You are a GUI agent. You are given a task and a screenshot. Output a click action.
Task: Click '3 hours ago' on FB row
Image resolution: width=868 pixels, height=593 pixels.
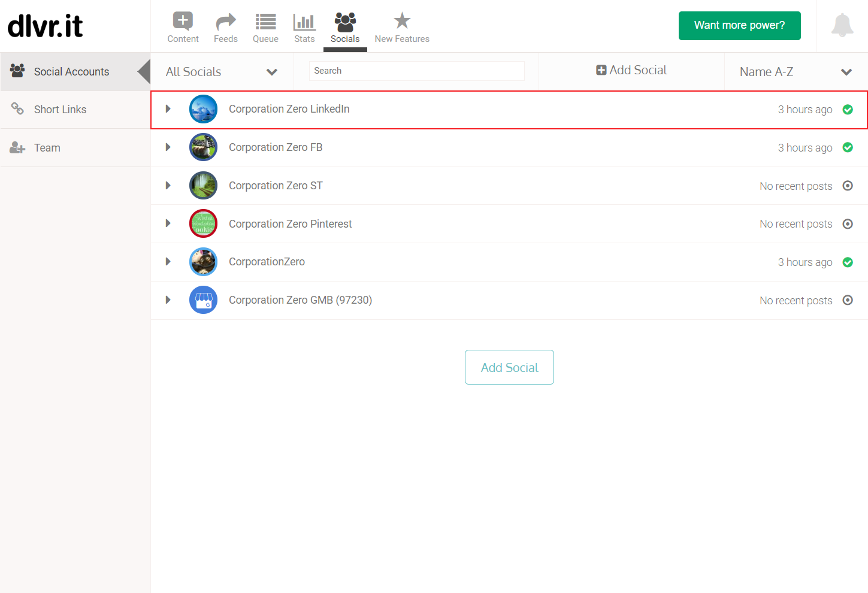click(x=805, y=148)
